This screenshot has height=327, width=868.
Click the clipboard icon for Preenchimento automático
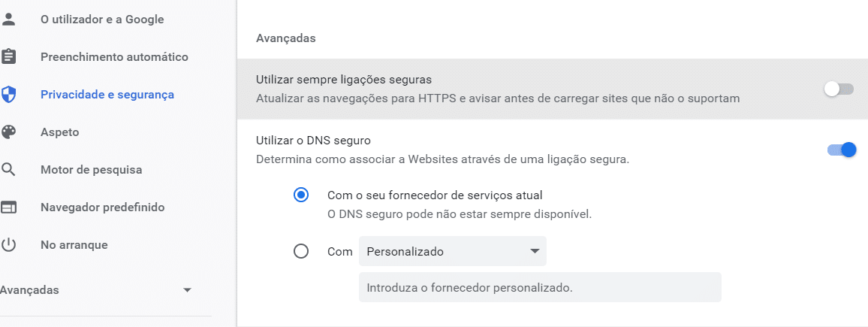8,56
